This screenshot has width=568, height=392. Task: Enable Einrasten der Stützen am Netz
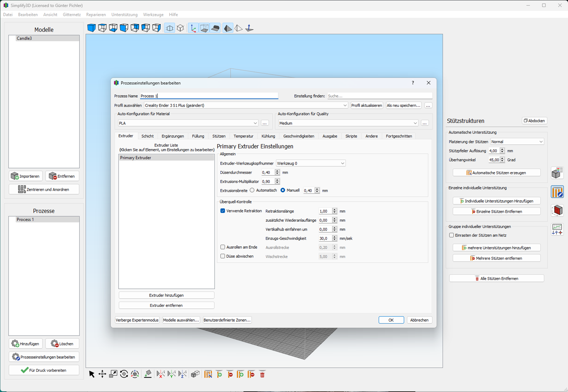[452, 235]
